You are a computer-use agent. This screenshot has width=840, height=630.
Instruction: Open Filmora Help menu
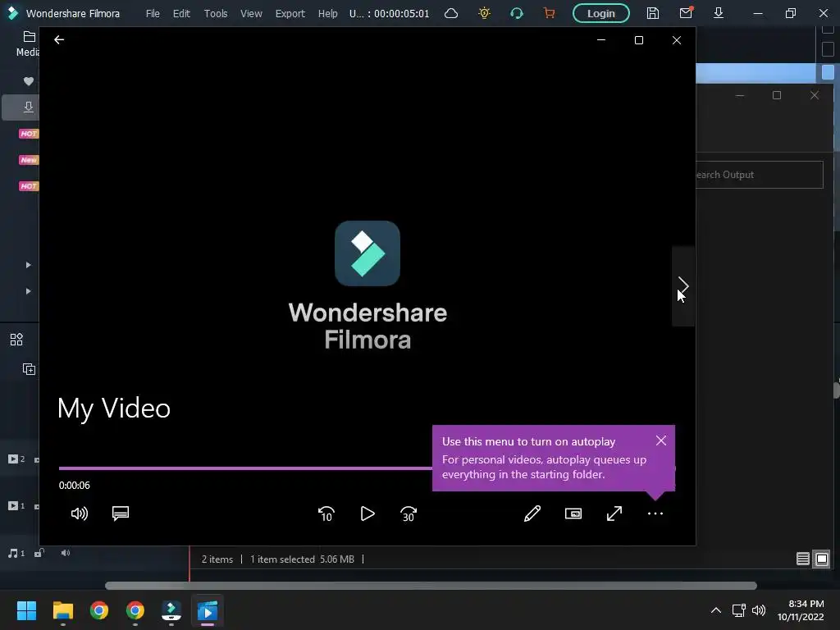click(328, 13)
